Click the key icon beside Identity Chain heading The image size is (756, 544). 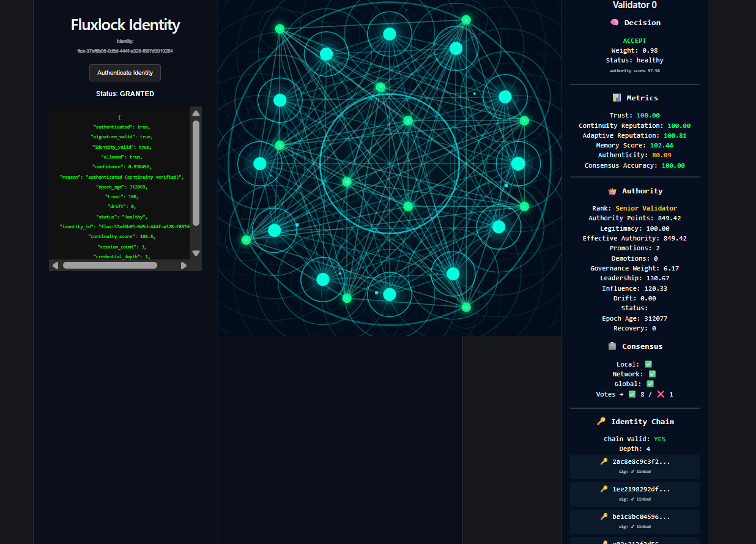tap(601, 422)
